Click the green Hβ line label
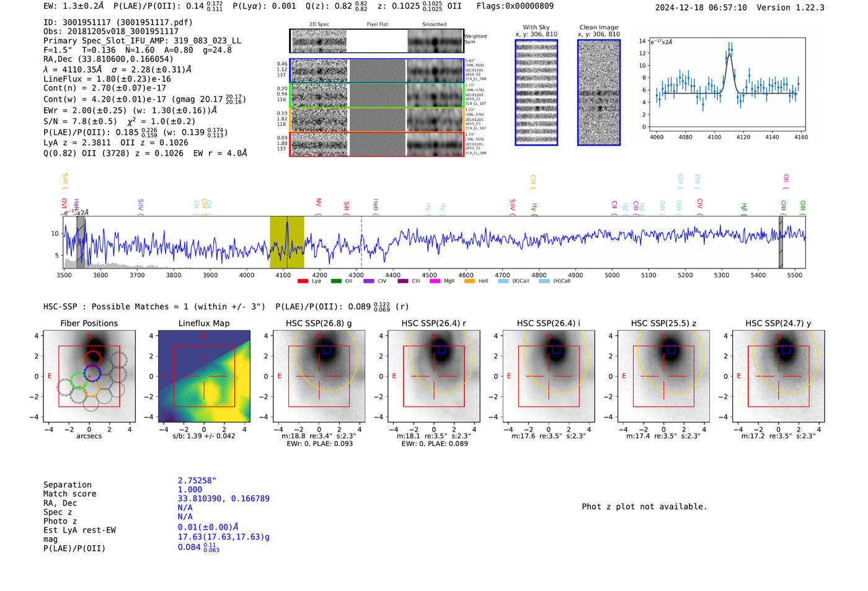This screenshot has width=868, height=591. pyautogui.click(x=744, y=208)
